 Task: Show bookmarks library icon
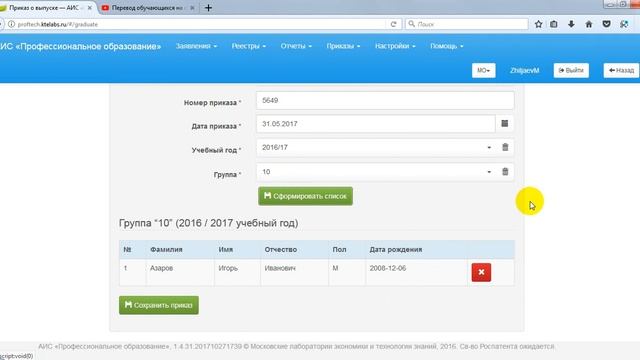553,24
